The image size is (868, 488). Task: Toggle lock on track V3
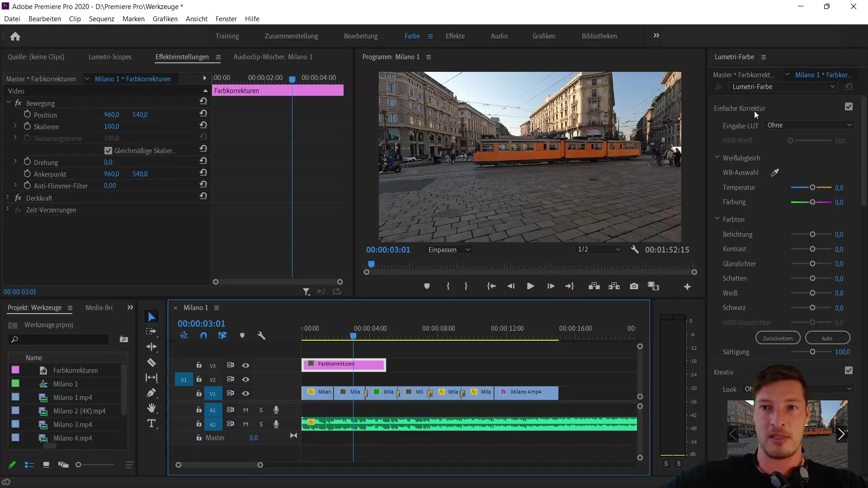pos(199,365)
